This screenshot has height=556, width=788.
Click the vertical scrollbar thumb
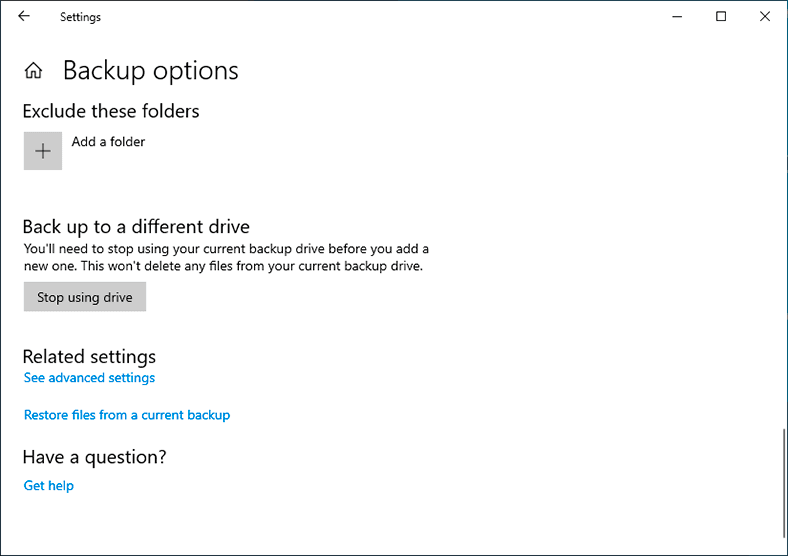click(x=783, y=483)
